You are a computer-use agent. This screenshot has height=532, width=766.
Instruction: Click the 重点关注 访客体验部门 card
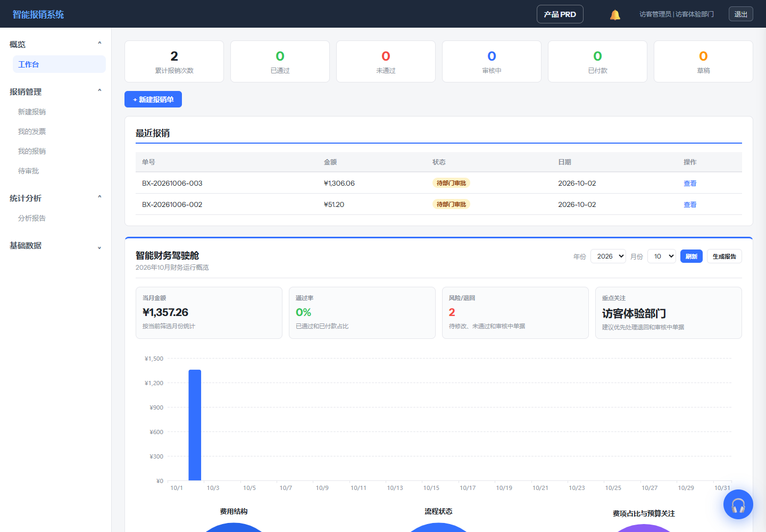(x=669, y=313)
